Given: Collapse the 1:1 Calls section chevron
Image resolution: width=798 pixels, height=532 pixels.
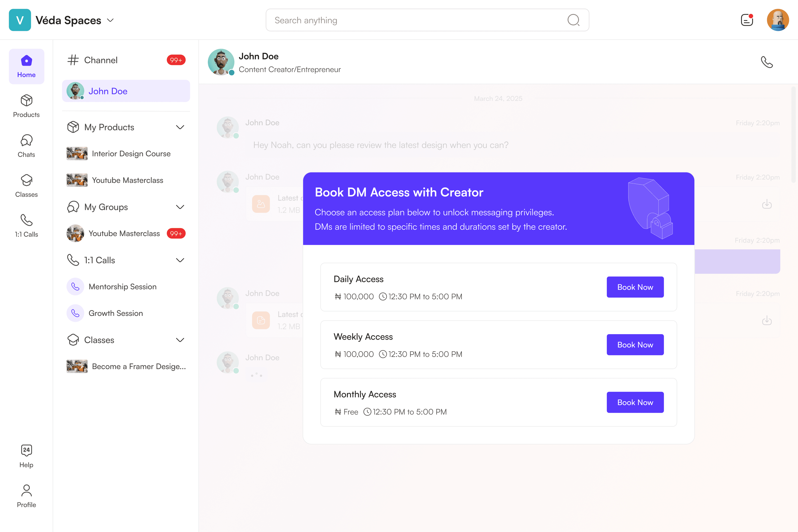Looking at the screenshot, I should point(180,260).
